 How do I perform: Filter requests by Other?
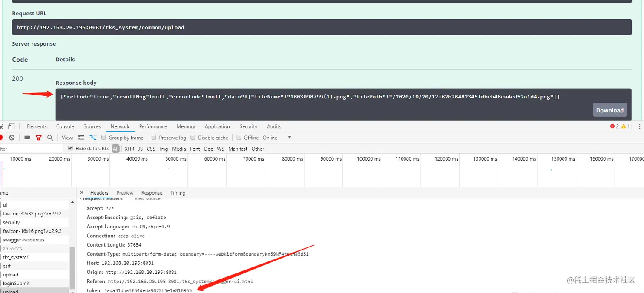click(x=258, y=149)
